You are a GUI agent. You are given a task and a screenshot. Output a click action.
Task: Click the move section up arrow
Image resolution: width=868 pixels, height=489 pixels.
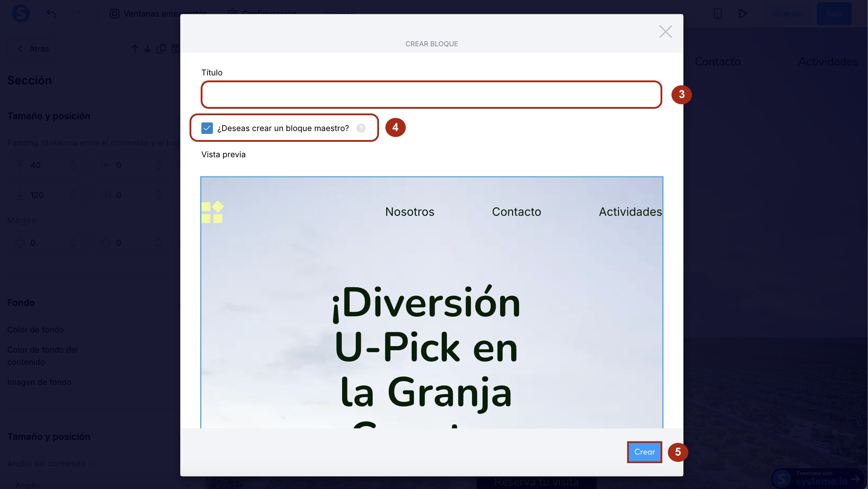click(135, 49)
